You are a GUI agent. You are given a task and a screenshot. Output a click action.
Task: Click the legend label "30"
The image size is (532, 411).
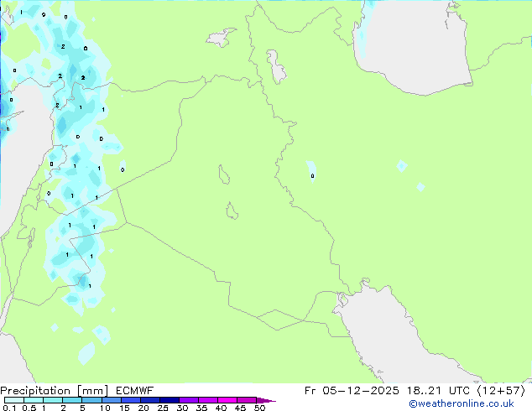coord(183,408)
